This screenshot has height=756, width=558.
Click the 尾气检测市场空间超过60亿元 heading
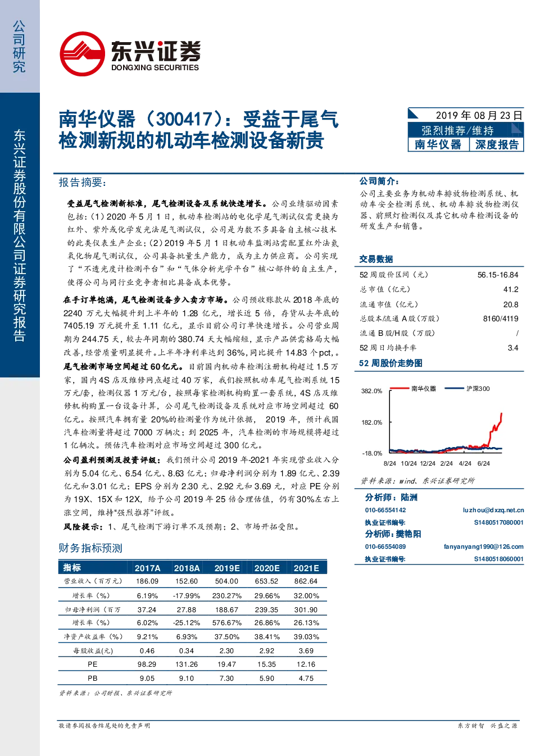click(123, 366)
